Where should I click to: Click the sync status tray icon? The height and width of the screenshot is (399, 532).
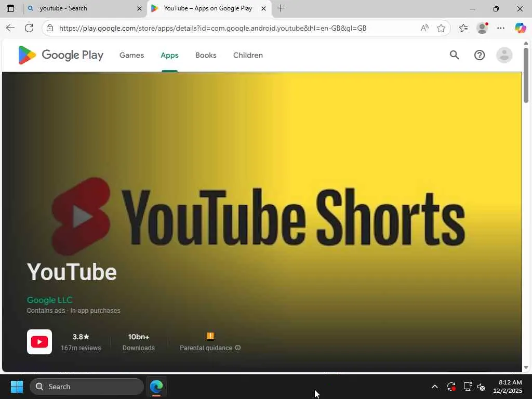point(451,387)
